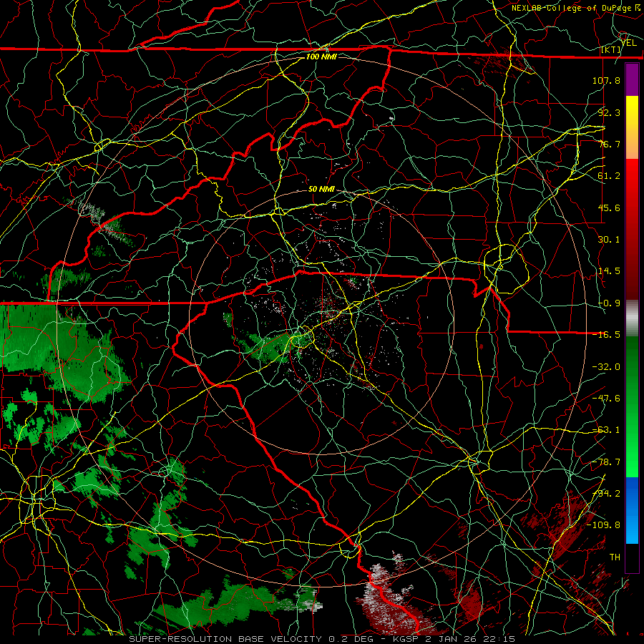Click the -94.2 velocity scale value
Viewport: 644px width, 644px height.
(x=606, y=494)
